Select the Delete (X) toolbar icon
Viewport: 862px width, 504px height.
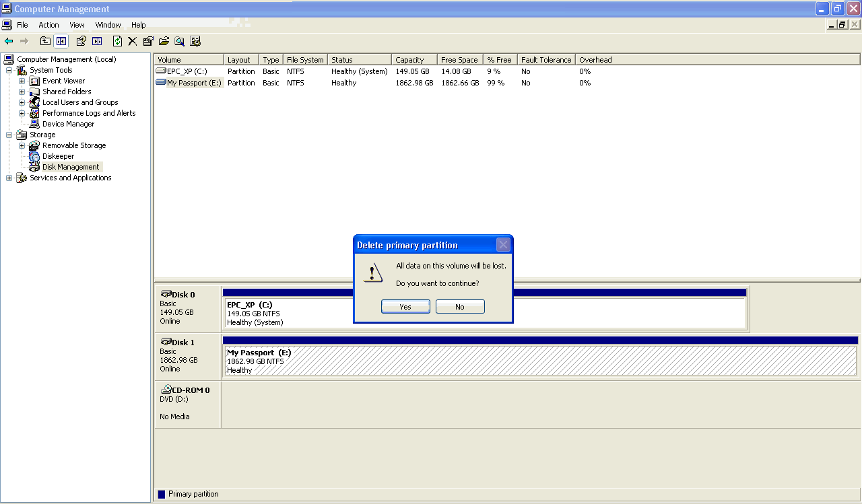click(x=133, y=41)
